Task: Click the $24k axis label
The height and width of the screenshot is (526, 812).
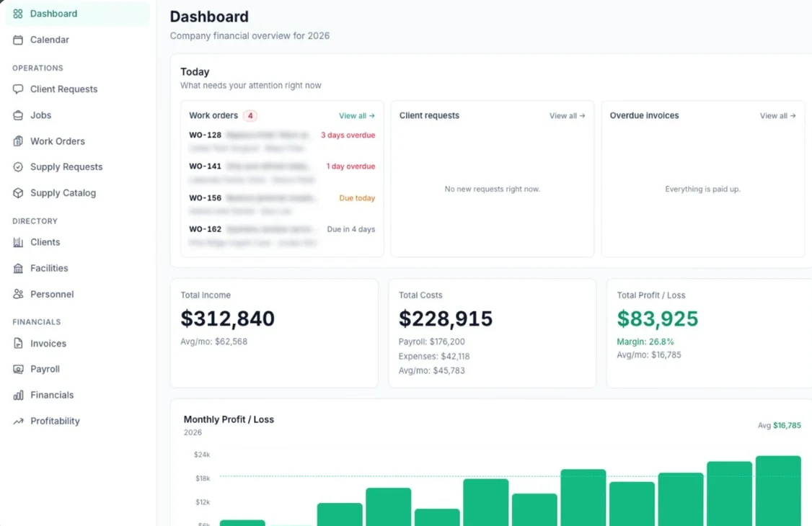Action: (202, 455)
